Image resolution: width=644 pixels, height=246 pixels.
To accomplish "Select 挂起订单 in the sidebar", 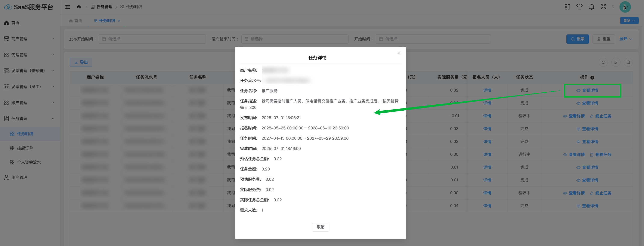I will (25, 148).
